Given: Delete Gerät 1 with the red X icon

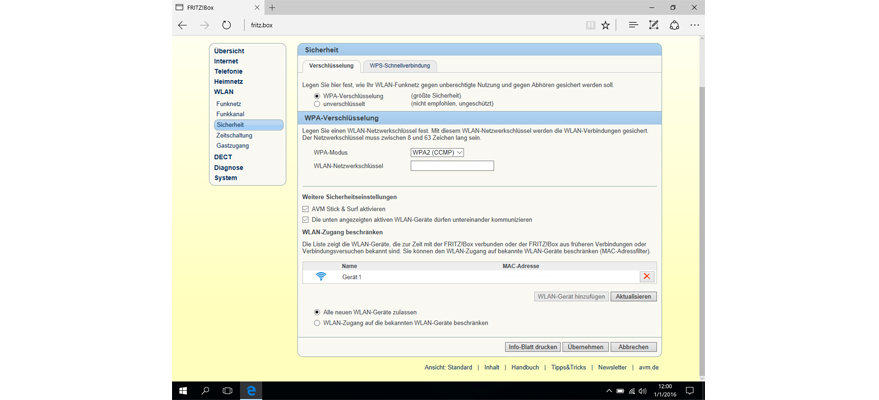Looking at the screenshot, I should [x=647, y=276].
